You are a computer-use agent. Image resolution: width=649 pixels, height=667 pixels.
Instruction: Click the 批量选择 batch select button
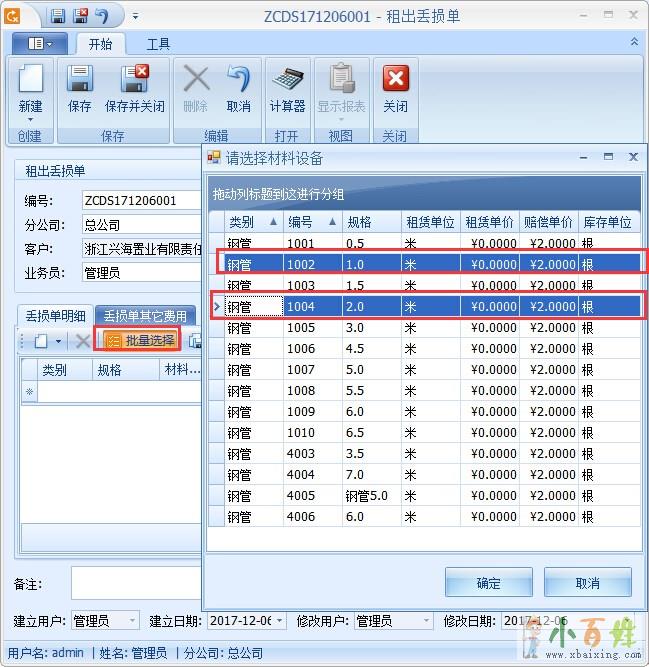[x=140, y=341]
